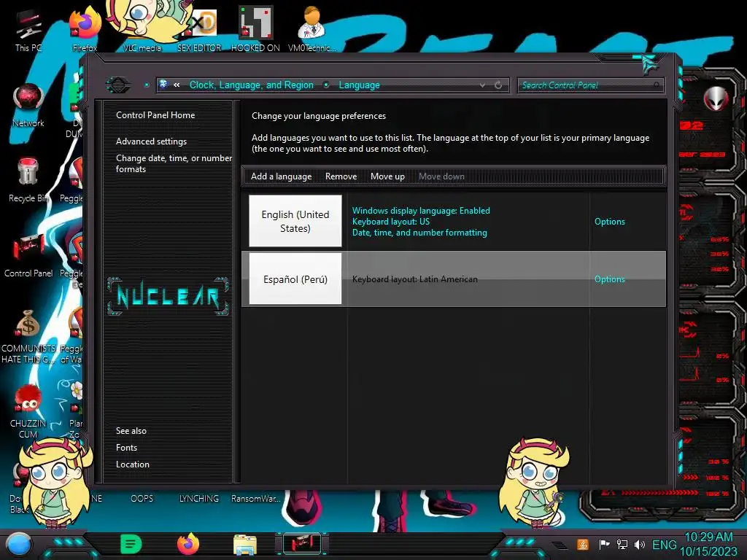Select English (United States) language tile
747x560 pixels.
click(x=295, y=221)
